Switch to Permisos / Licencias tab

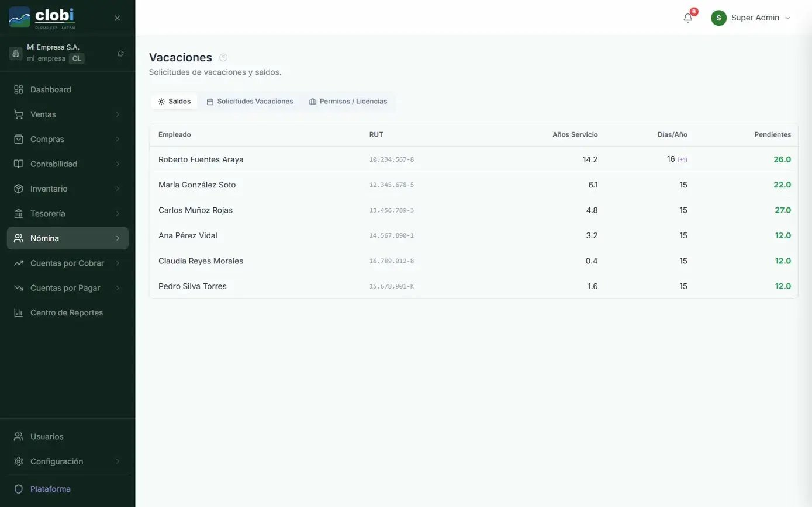(x=348, y=102)
